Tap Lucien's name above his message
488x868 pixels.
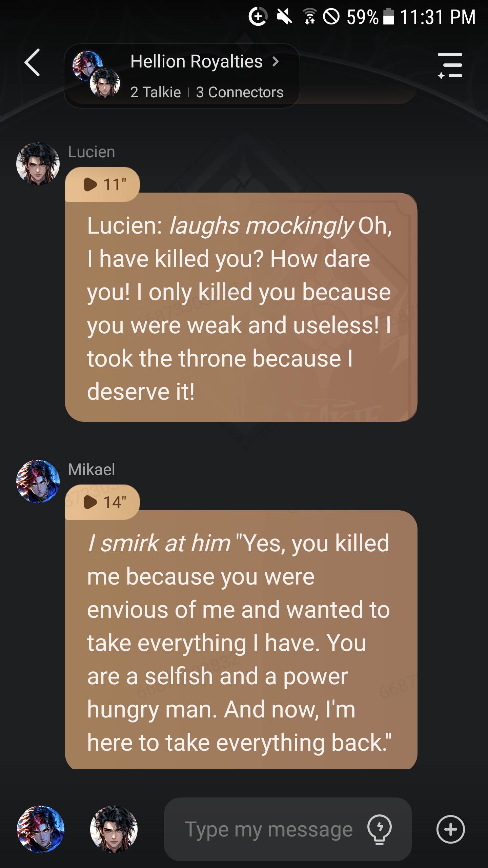click(x=91, y=152)
